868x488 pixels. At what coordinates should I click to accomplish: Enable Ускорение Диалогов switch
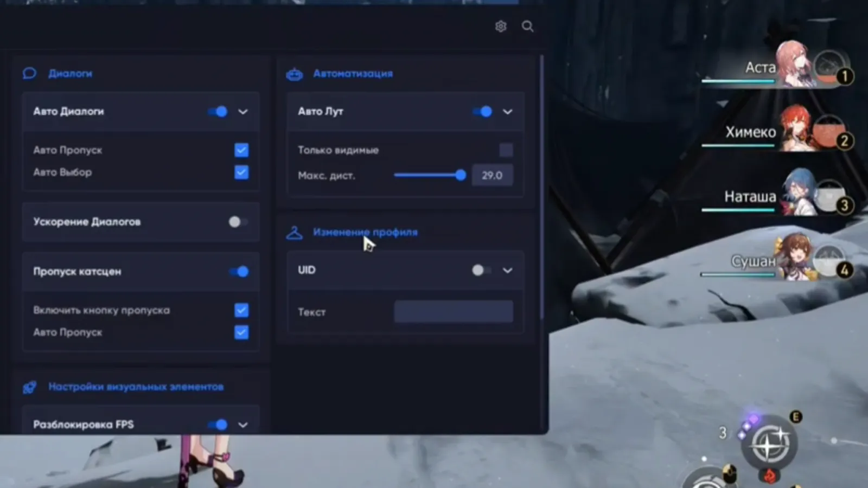click(x=238, y=222)
